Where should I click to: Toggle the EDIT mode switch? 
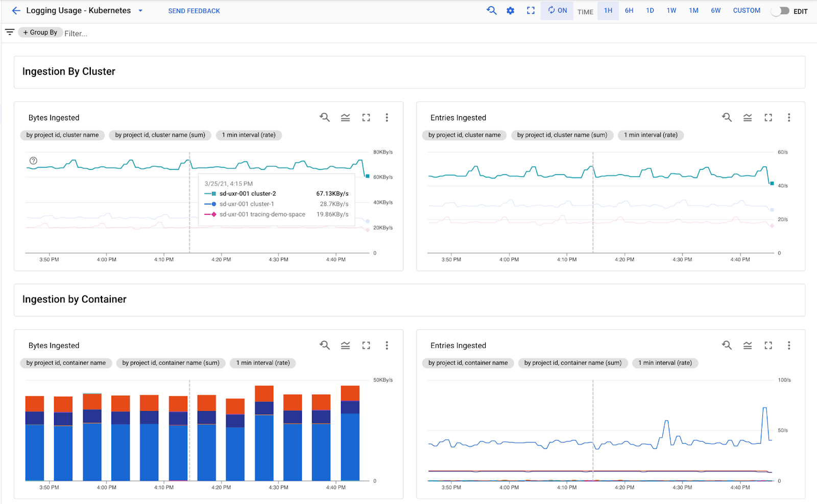pos(780,11)
